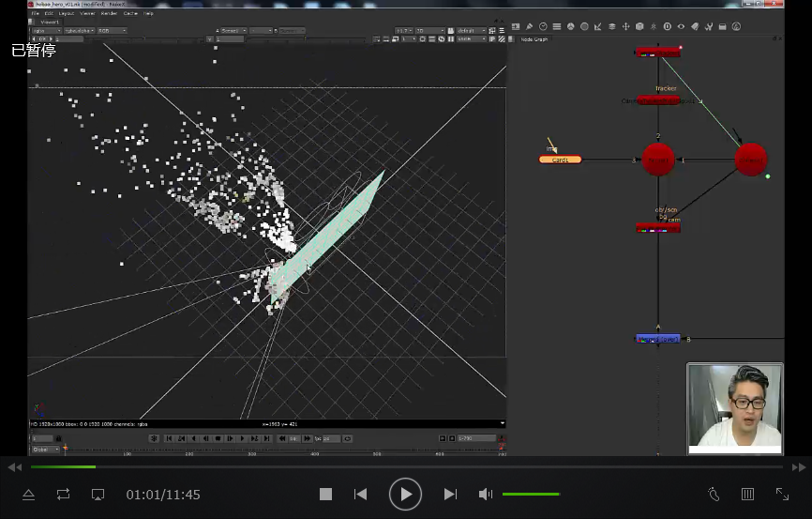Switch to the Node Graph tab
This screenshot has height=519, width=812.
[x=534, y=38]
